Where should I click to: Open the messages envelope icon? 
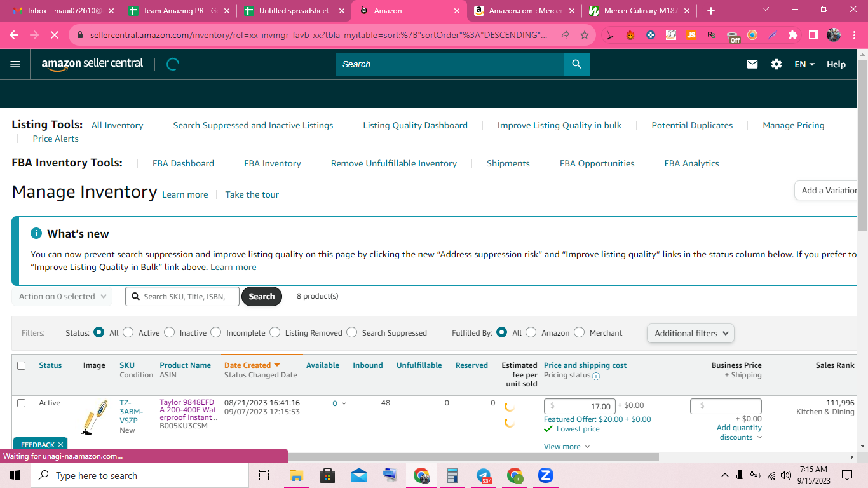click(752, 64)
